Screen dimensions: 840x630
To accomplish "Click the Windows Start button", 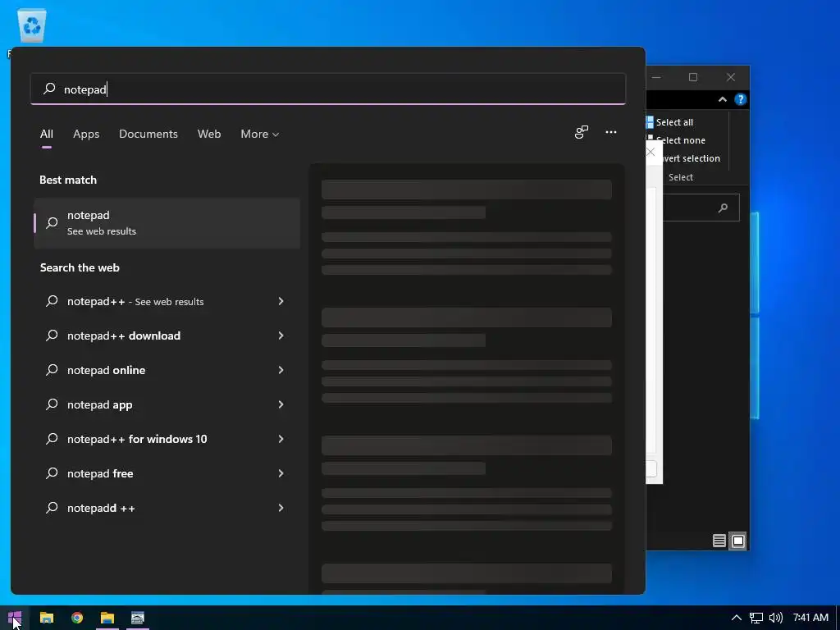I will [x=15, y=618].
